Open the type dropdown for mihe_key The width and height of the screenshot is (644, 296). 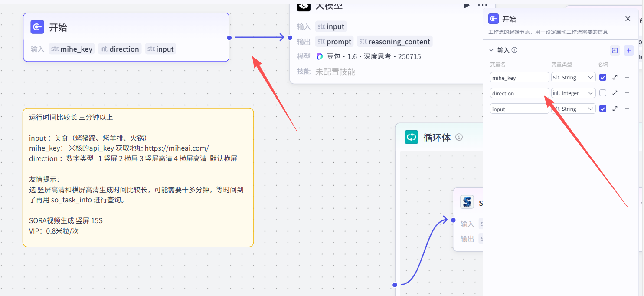[x=573, y=78]
